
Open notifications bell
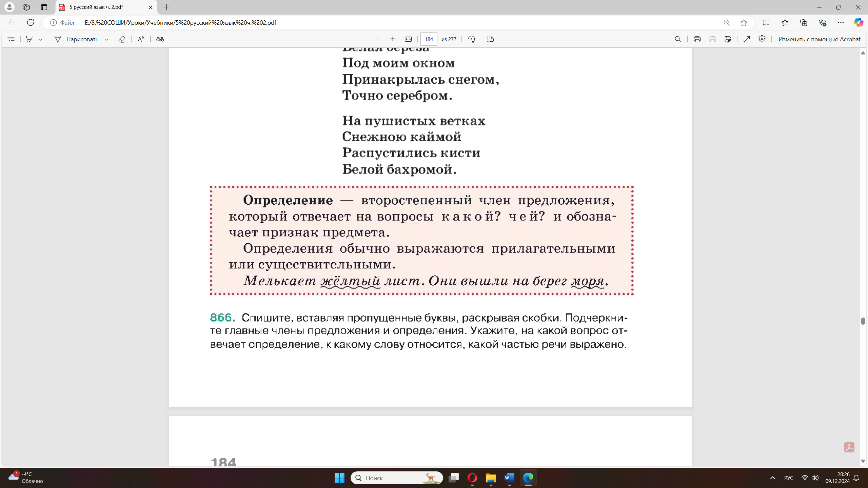click(856, 478)
